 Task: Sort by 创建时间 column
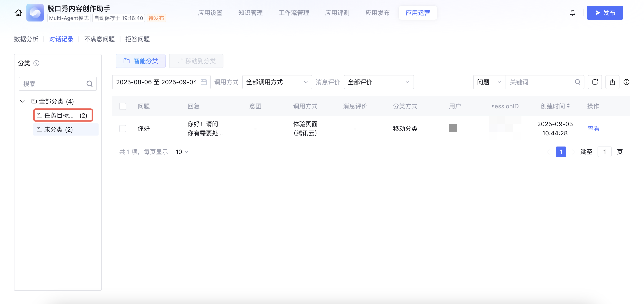(x=568, y=106)
